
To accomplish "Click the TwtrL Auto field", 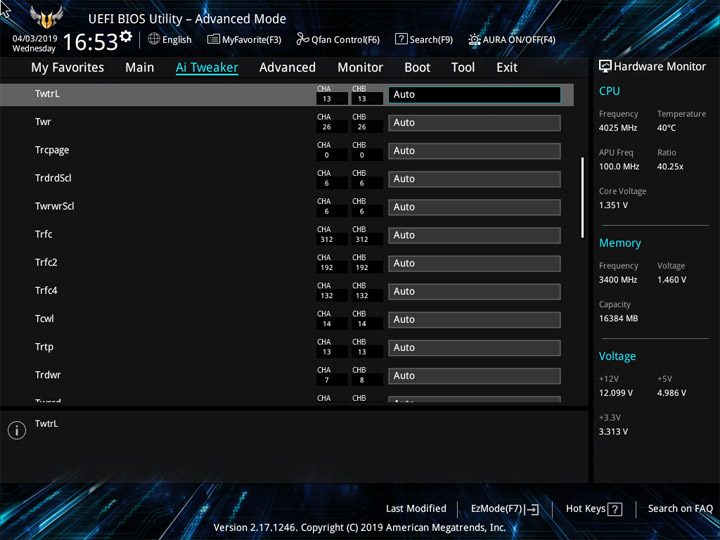I will pos(474,95).
